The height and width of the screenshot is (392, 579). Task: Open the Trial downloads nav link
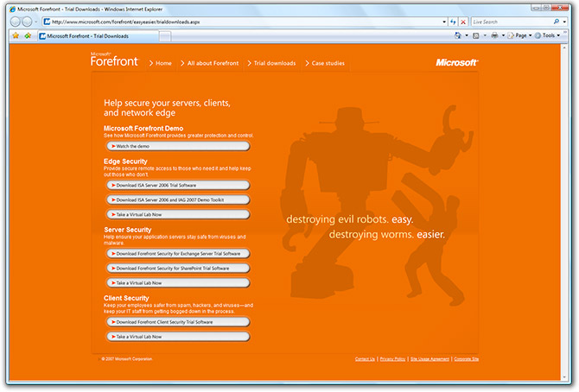coord(275,63)
